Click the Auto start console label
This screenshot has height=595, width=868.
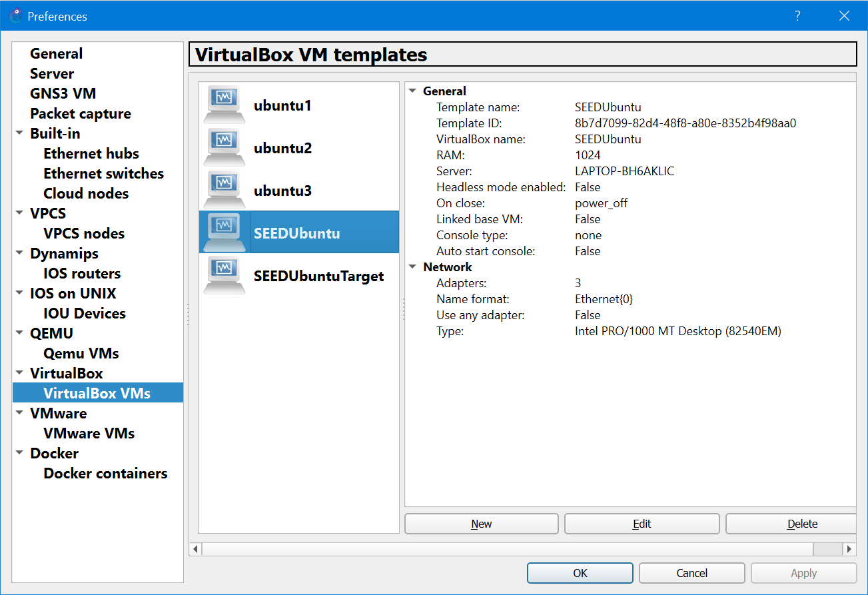(487, 251)
